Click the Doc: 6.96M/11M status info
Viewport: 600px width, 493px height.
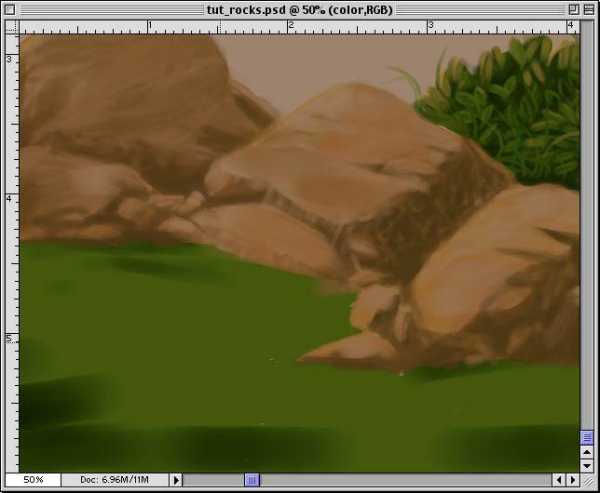pyautogui.click(x=115, y=480)
